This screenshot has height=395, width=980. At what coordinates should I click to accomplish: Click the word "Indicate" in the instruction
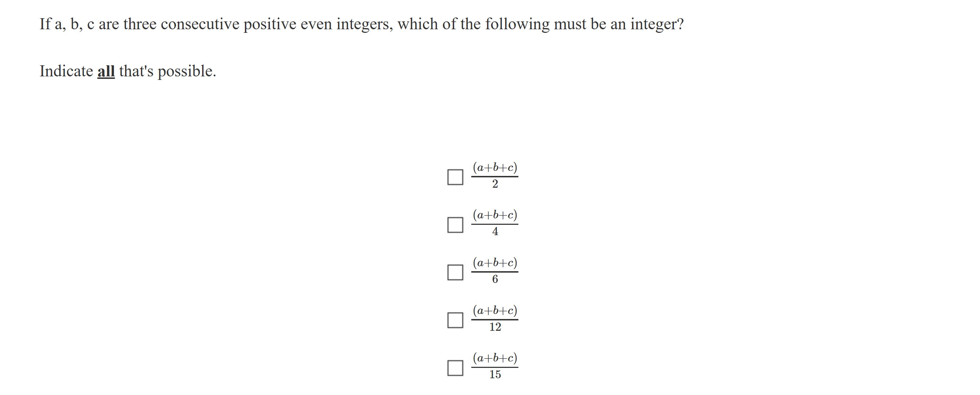pyautogui.click(x=66, y=71)
